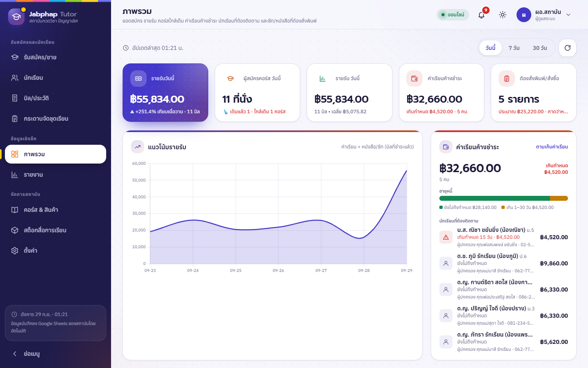Click the person icon for น้องปราง
The height and width of the screenshot is (368, 588).
point(446,316)
